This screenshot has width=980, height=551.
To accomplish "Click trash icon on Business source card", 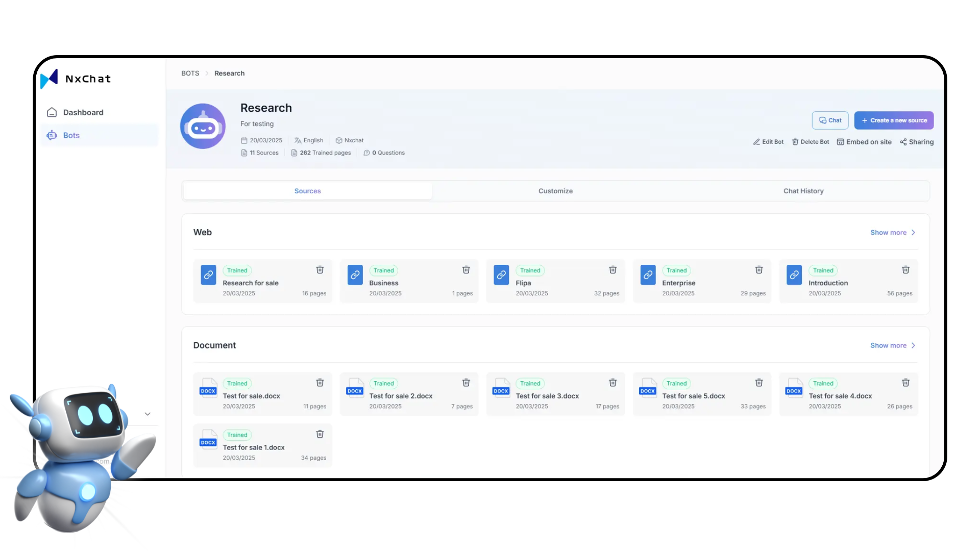I will [466, 270].
